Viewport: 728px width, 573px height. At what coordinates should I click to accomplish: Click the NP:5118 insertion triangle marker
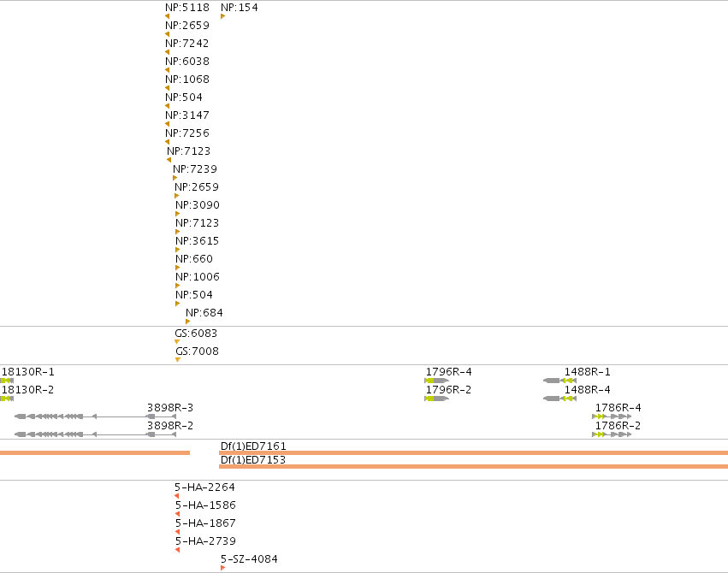[167, 16]
